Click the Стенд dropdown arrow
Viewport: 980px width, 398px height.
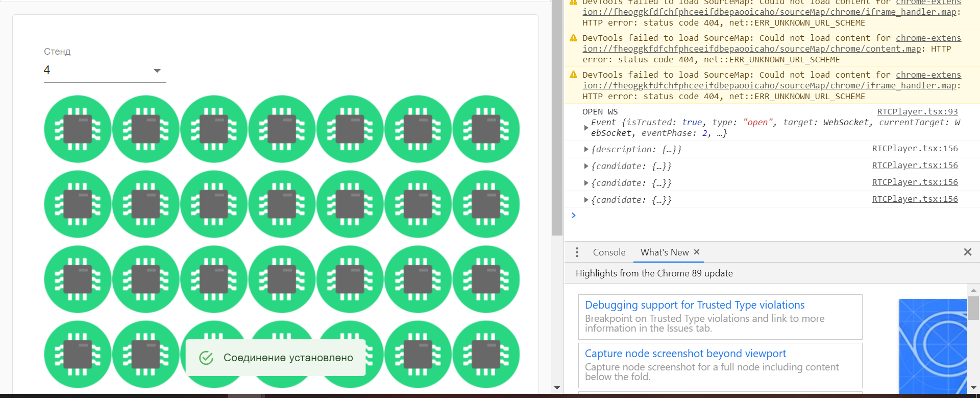pyautogui.click(x=157, y=71)
